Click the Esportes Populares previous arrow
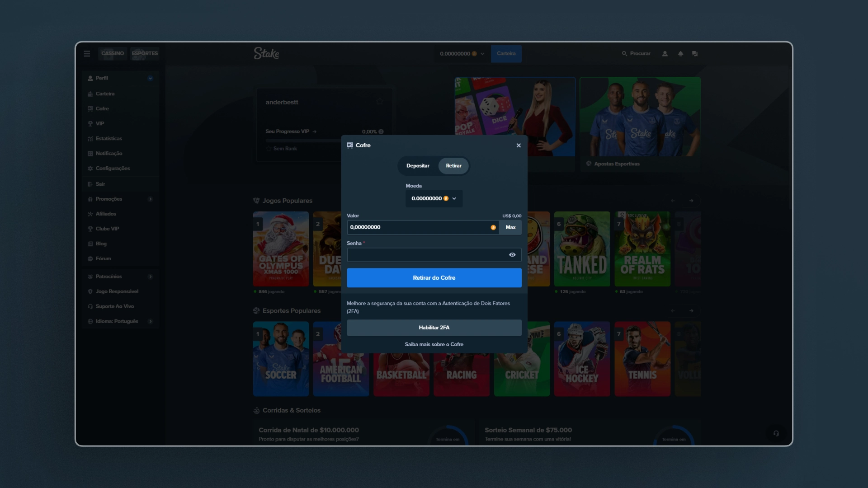Screen dimensions: 868x488 point(673,310)
